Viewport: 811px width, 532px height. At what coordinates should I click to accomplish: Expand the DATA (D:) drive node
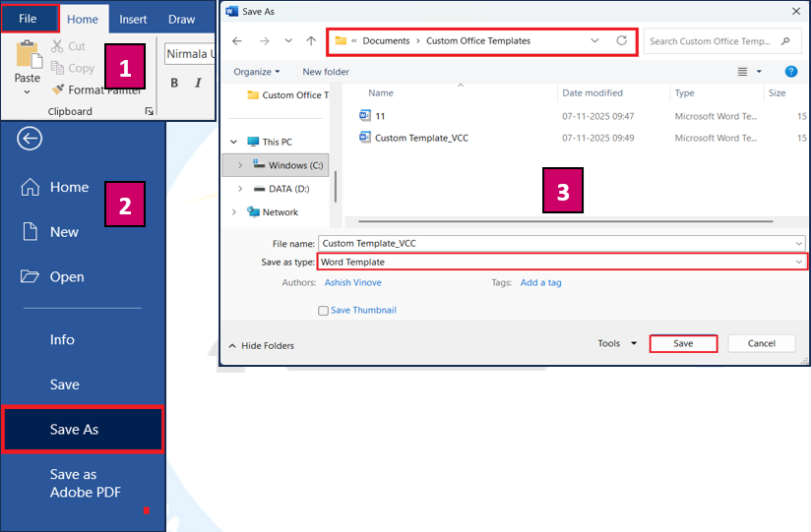pyautogui.click(x=240, y=189)
